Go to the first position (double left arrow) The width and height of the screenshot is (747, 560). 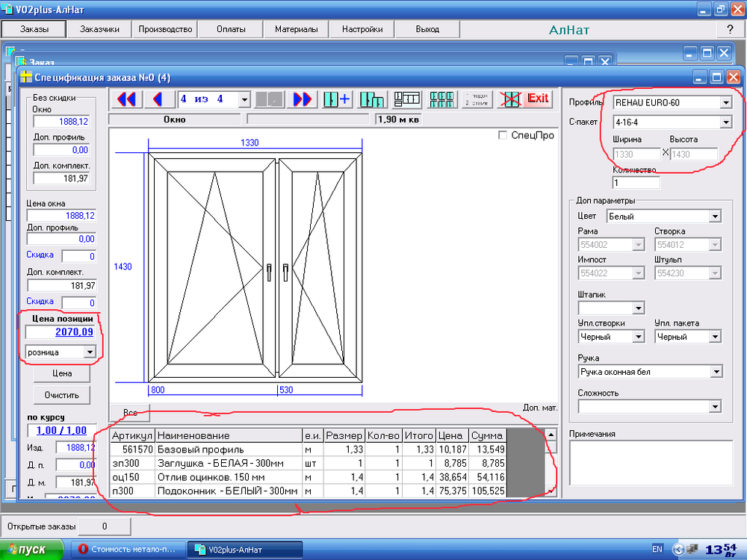[126, 99]
